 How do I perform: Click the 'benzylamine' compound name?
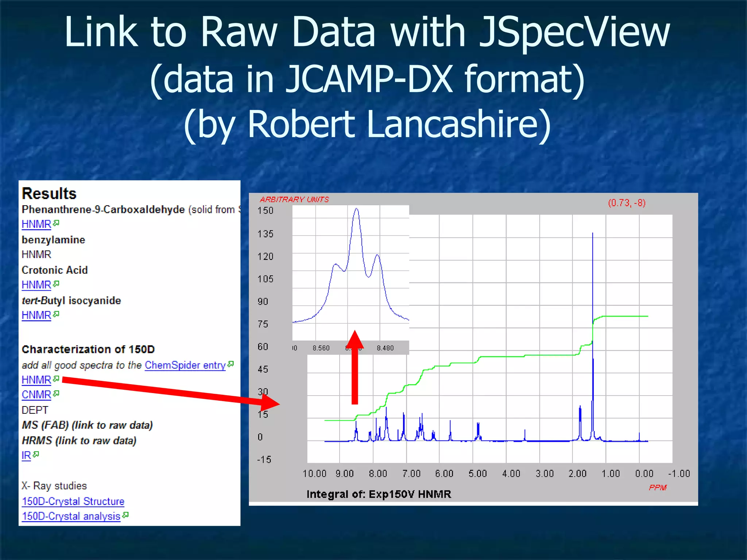pos(53,240)
